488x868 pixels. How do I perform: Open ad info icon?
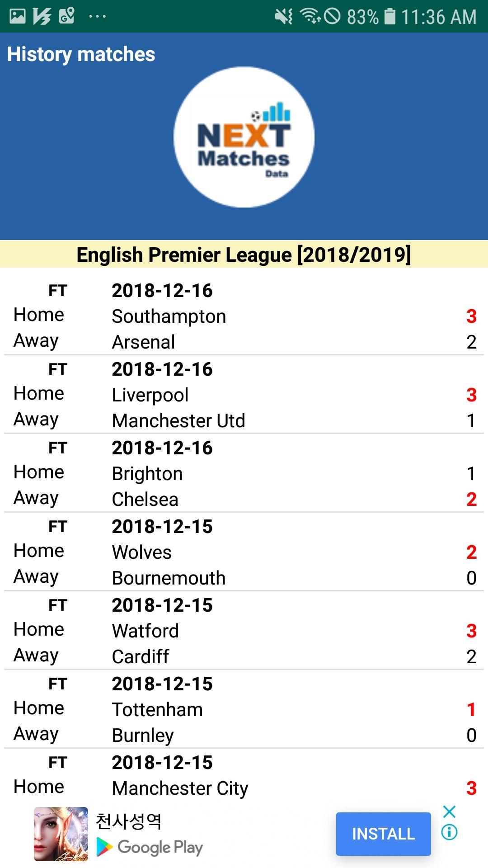pyautogui.click(x=449, y=832)
